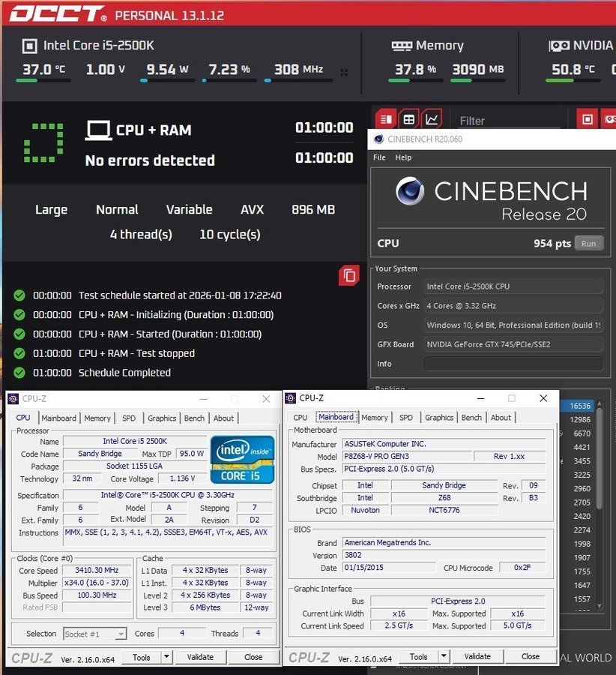Switch to Memory tab in left CPU-Z window
This screenshot has height=675, width=616.
[x=97, y=418]
